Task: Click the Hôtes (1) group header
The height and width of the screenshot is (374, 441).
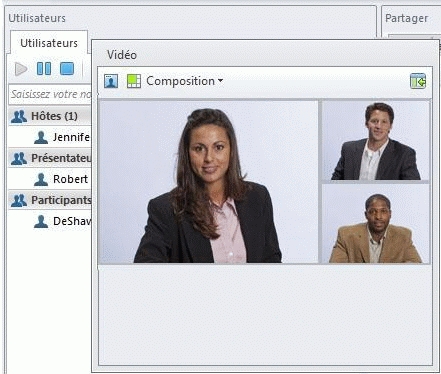Action: pyautogui.click(x=50, y=116)
